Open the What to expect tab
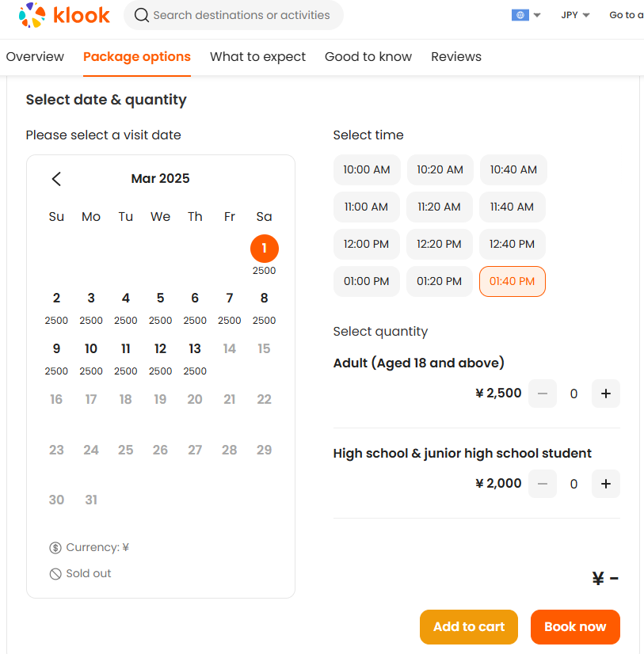The height and width of the screenshot is (654, 644). click(x=257, y=57)
